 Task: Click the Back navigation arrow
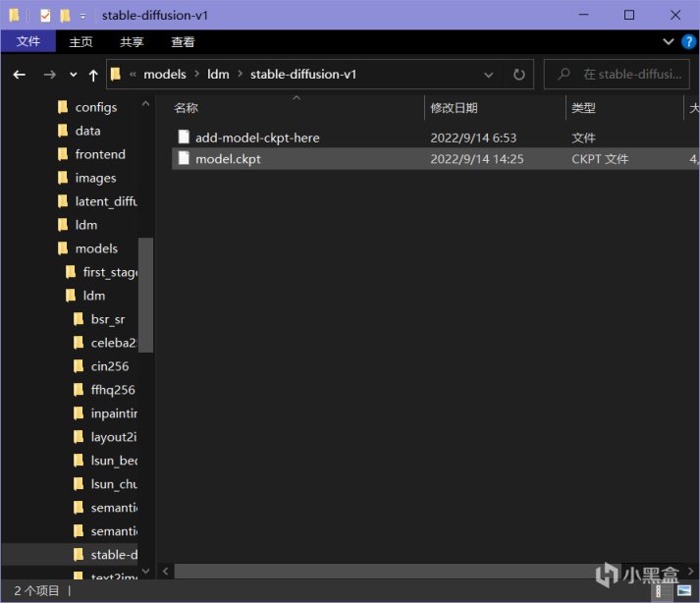click(20, 75)
